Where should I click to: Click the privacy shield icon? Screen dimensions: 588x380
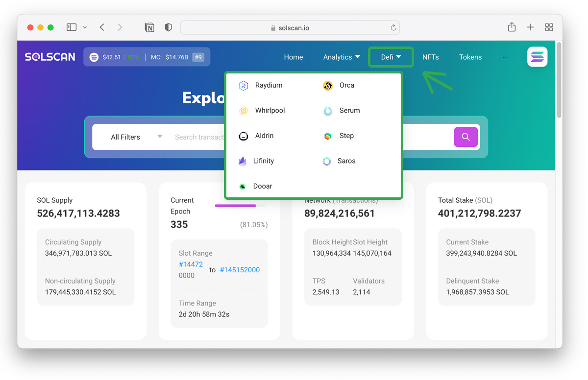[x=169, y=27]
